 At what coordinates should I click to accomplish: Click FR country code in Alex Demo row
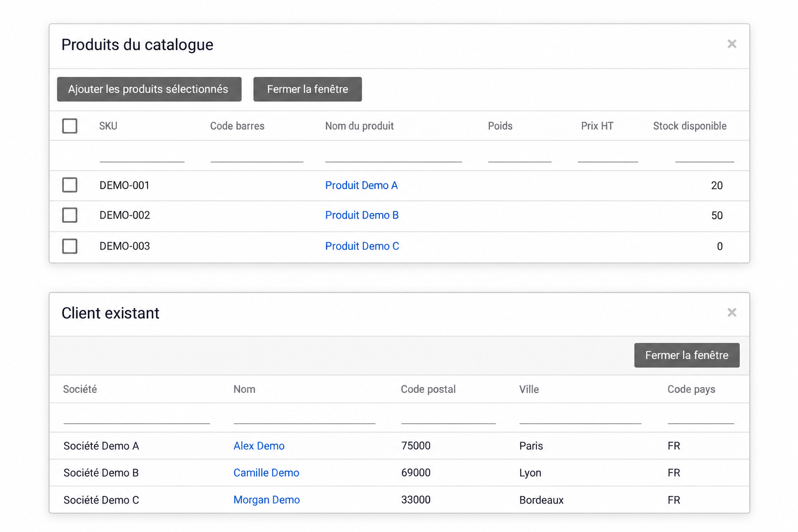tap(674, 446)
